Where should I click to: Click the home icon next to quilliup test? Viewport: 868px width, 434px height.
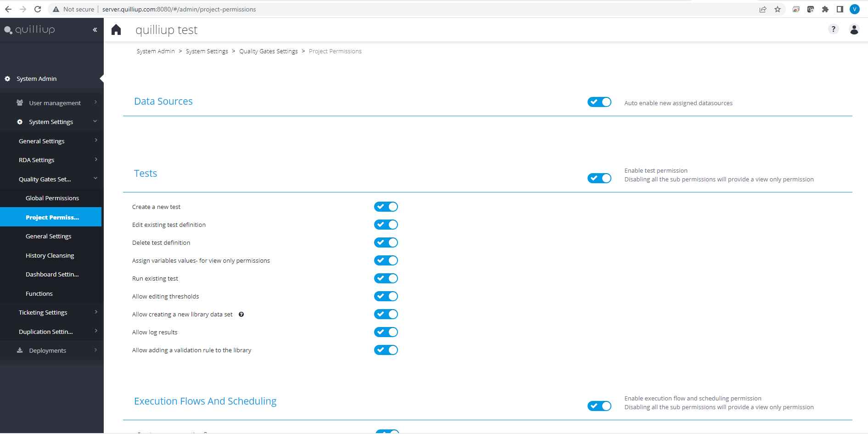pos(116,30)
